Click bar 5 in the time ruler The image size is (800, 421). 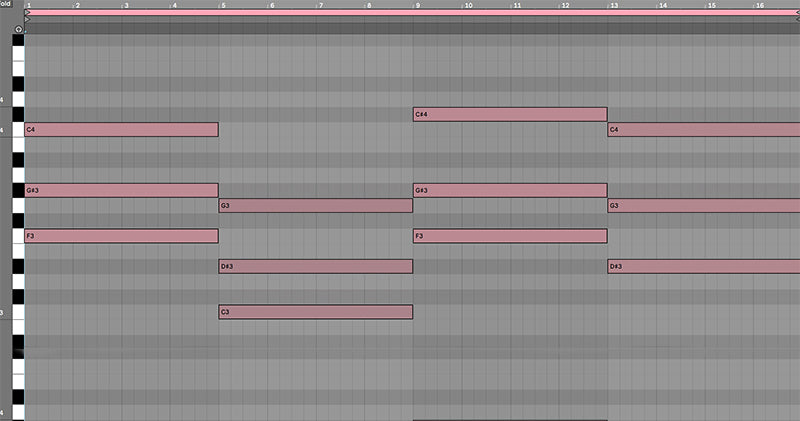click(x=223, y=5)
